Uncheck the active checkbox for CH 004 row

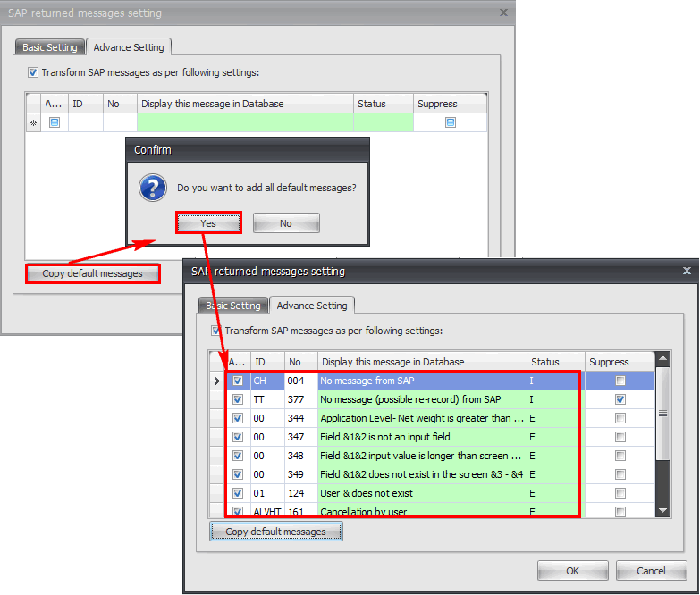(238, 381)
